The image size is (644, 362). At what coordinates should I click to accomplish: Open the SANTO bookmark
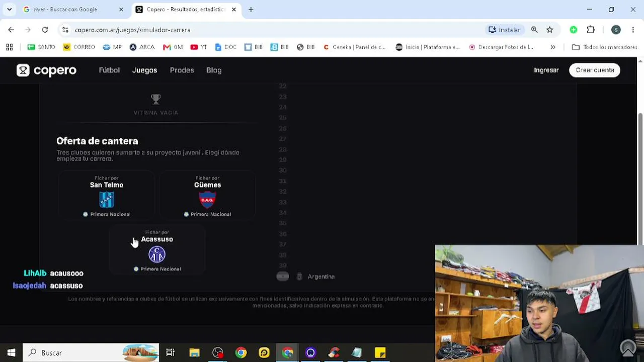coord(41,47)
